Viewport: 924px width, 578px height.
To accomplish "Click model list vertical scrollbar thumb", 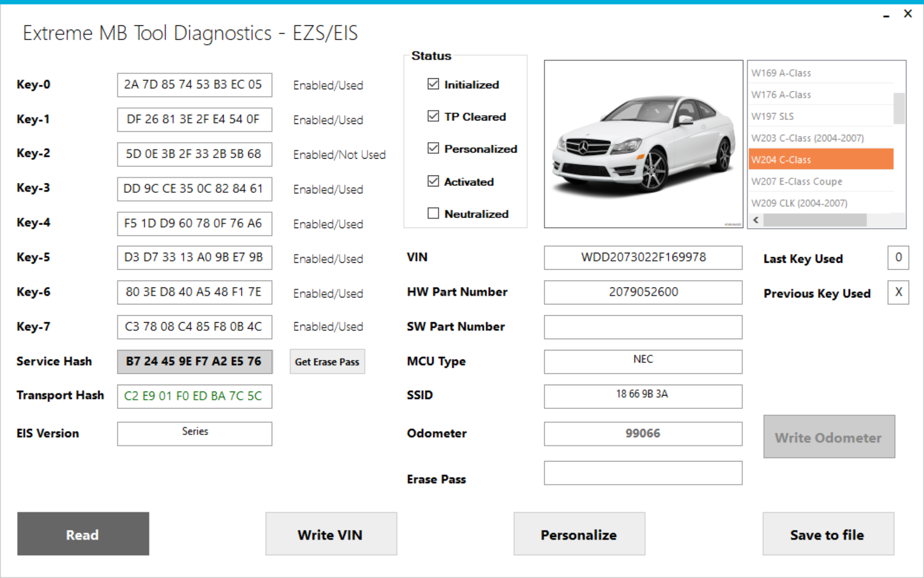I will click(899, 108).
